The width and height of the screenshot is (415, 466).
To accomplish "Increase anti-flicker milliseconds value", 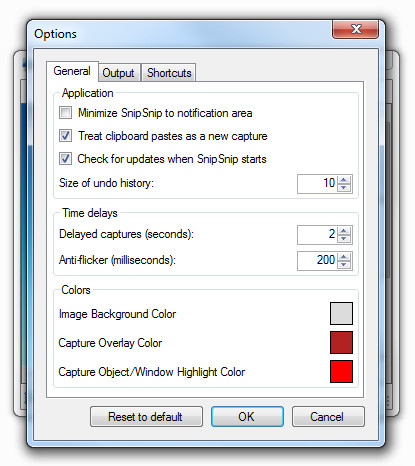I will pos(344,257).
